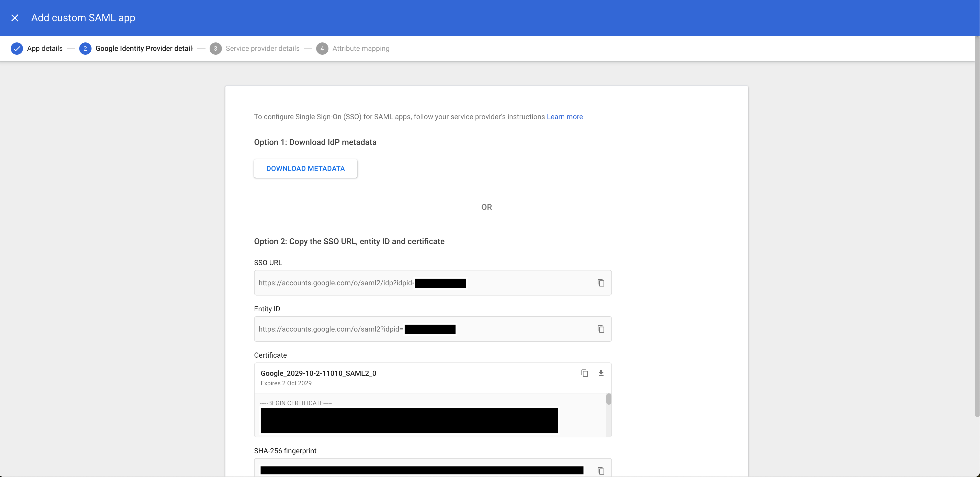Viewport: 980px width, 477px height.
Task: Download the Google SAML2 certificate
Action: pos(601,373)
